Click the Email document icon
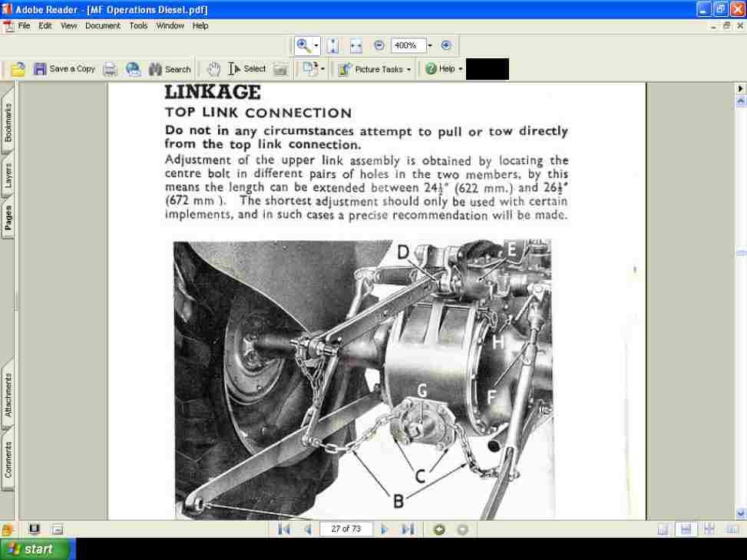Viewport: 747px width, 560px height. pyautogui.click(x=133, y=68)
